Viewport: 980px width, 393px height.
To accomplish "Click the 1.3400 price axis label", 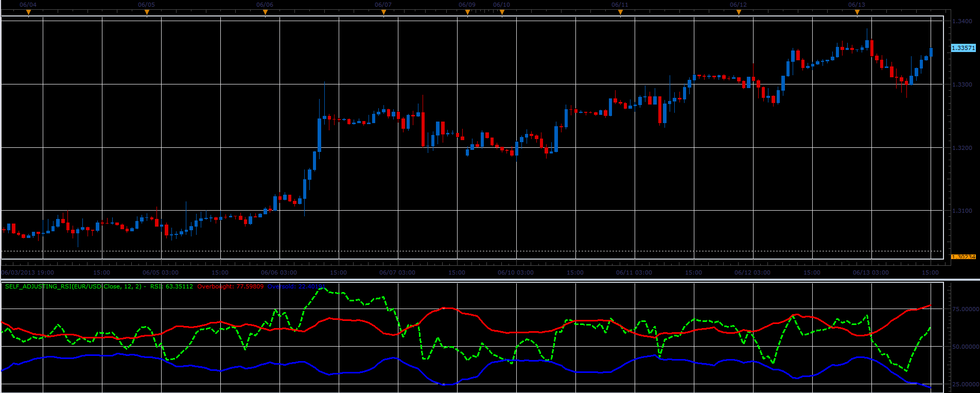I will click(x=962, y=21).
